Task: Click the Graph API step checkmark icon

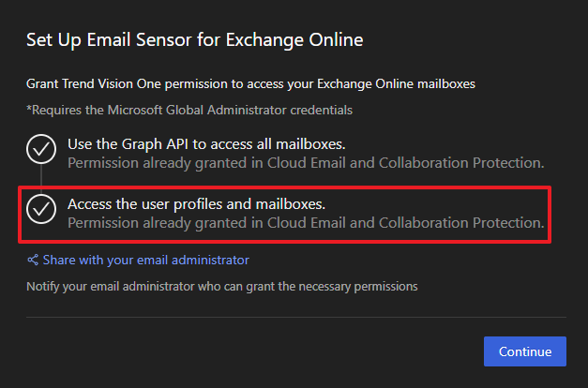Action: [x=40, y=150]
